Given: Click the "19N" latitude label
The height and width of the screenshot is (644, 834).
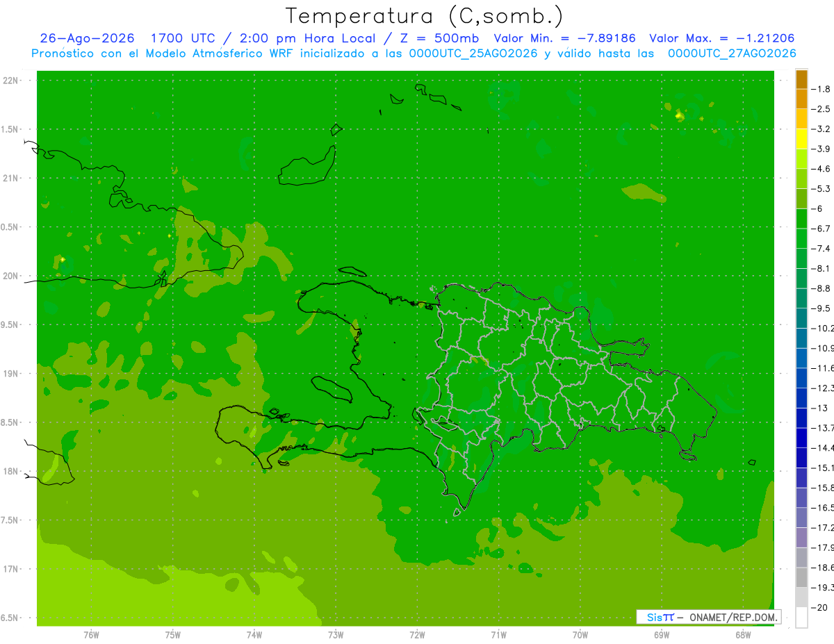Looking at the screenshot, I should click(12, 374).
